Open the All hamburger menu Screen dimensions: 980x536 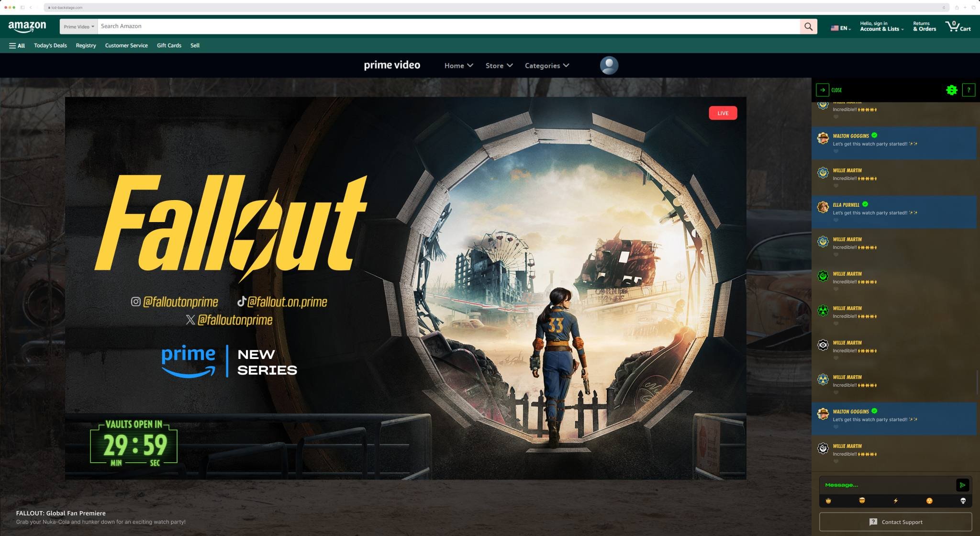click(x=17, y=45)
